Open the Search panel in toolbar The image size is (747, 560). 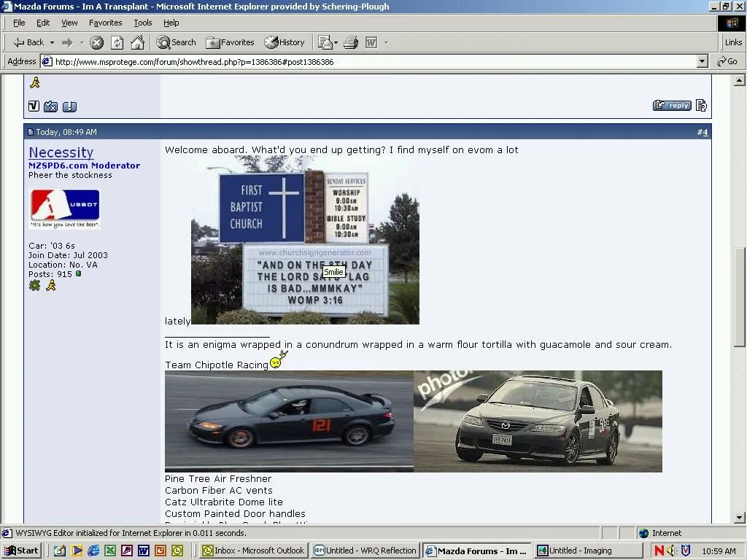(177, 42)
